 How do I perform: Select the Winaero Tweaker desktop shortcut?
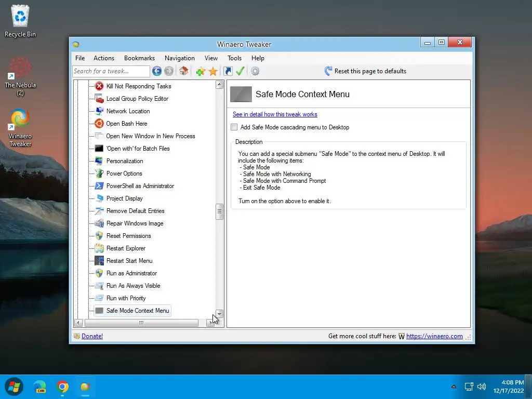[x=20, y=128]
